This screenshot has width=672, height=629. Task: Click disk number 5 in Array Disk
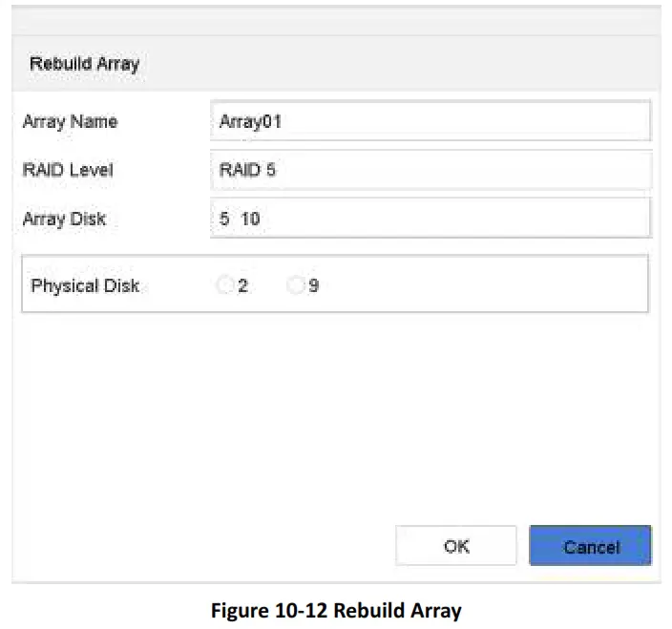[x=223, y=218]
